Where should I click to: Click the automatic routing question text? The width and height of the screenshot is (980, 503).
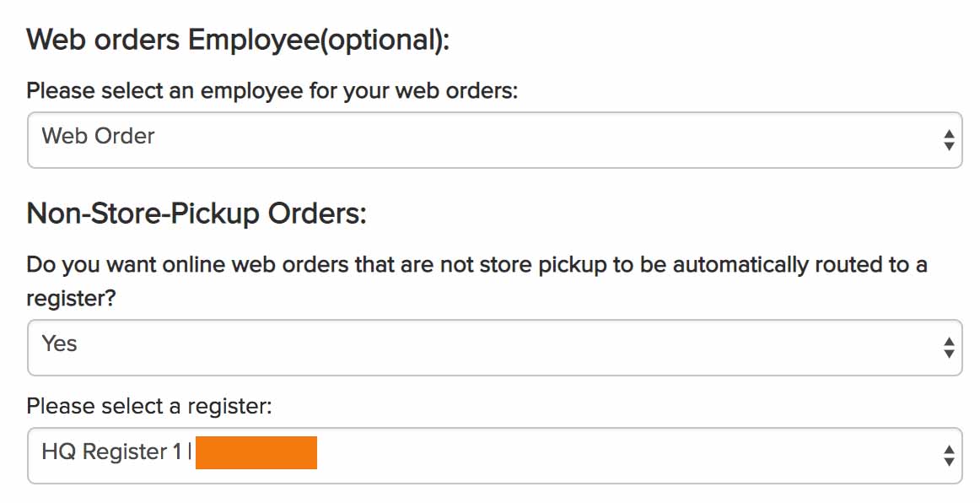[477, 265]
